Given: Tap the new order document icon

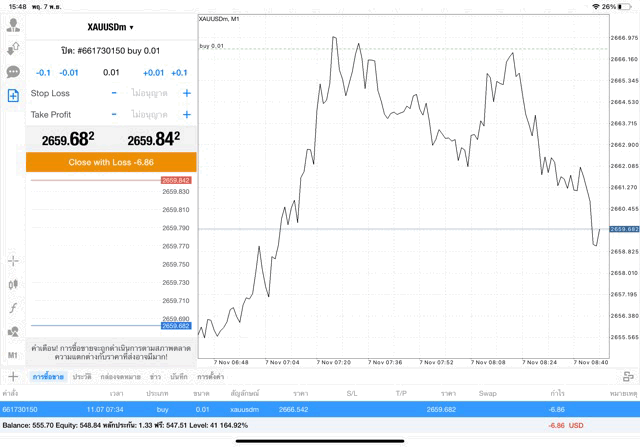Looking at the screenshot, I should coord(13,96).
